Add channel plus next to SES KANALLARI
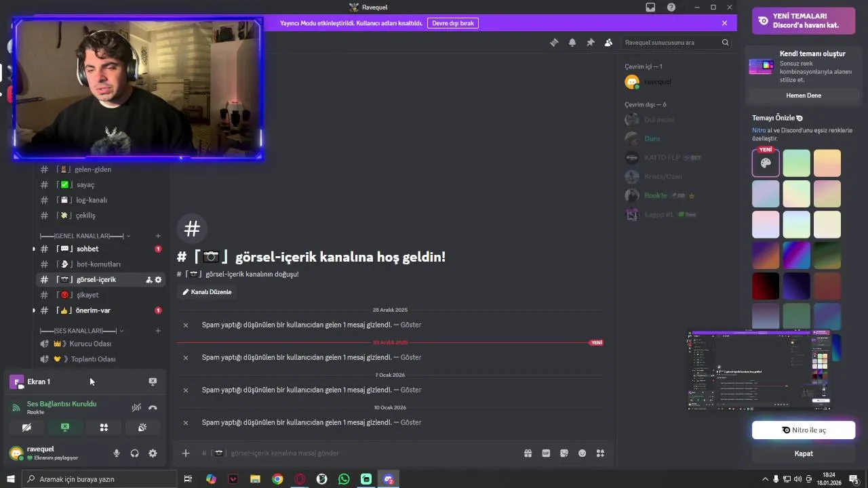868x488 pixels. click(x=158, y=331)
